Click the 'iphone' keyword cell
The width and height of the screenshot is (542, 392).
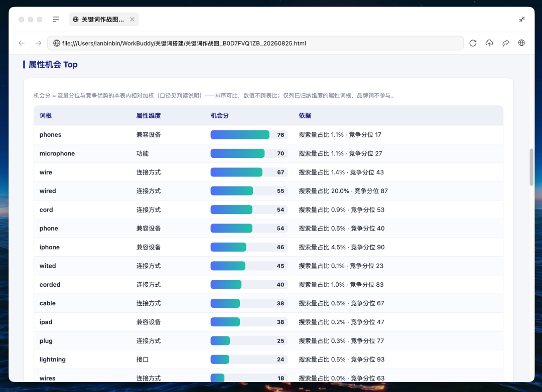pos(49,247)
